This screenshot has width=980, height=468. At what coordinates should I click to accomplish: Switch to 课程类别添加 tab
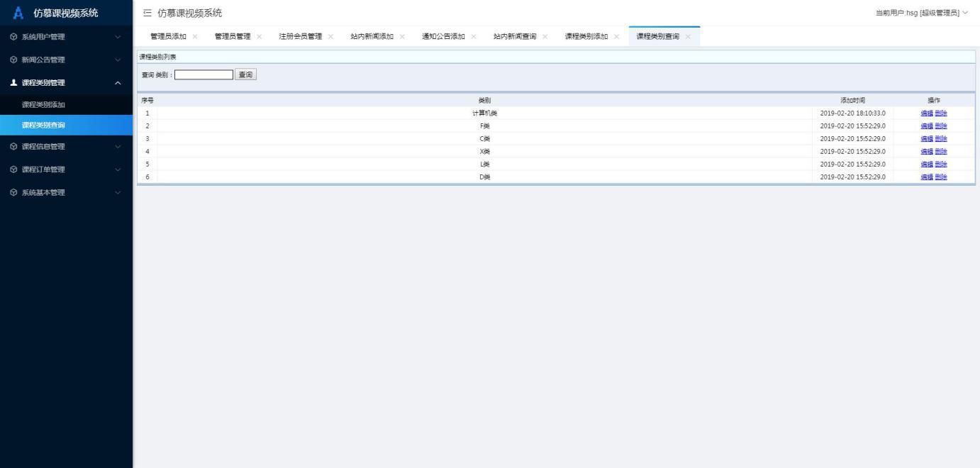[587, 37]
